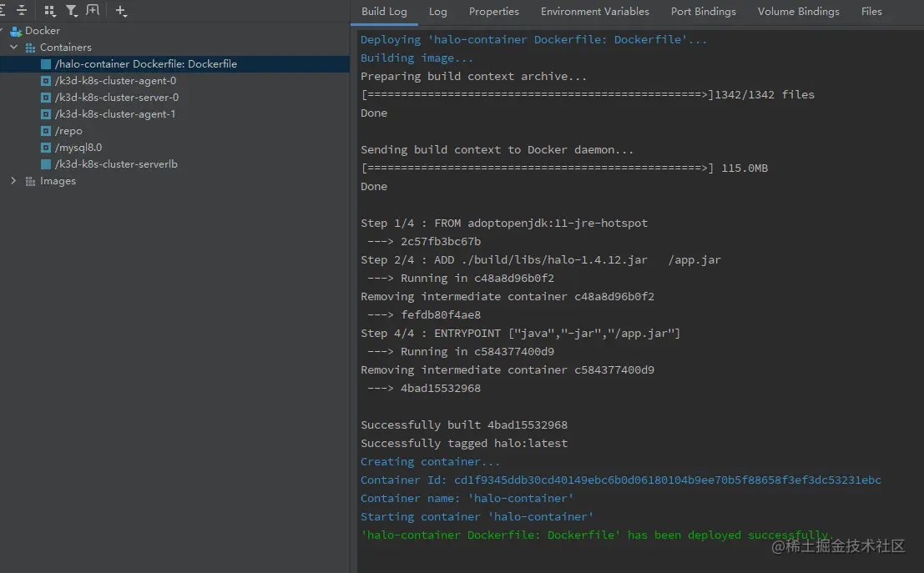The height and width of the screenshot is (573, 924).
Task: Click 'Deploying halo-container Dockerfile' first log line
Action: tap(533, 39)
